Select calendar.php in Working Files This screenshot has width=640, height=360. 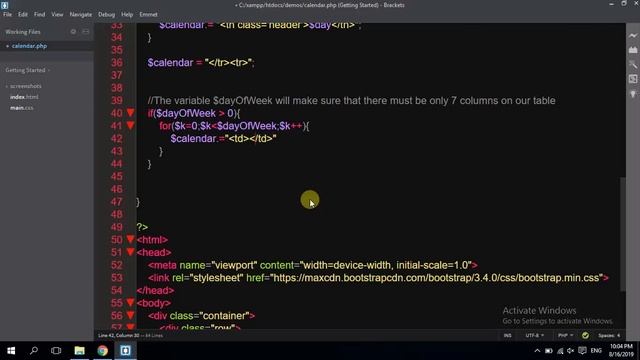[x=29, y=46]
